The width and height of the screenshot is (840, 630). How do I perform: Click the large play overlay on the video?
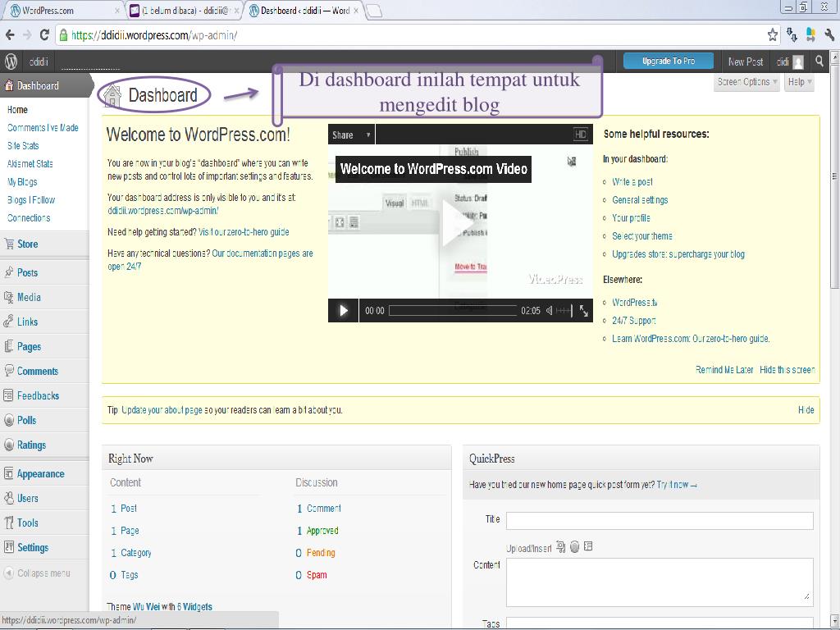tap(456, 222)
